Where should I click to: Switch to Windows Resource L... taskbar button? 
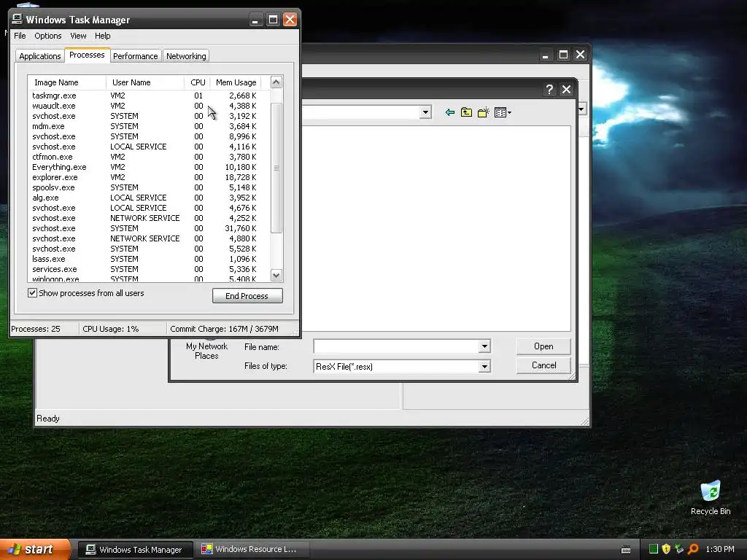click(252, 550)
